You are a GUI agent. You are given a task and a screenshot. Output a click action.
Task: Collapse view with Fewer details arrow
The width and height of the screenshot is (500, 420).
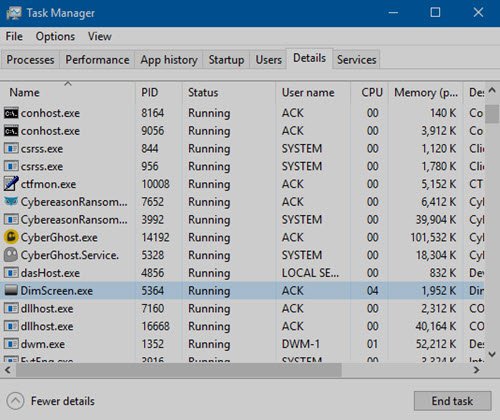(15, 401)
